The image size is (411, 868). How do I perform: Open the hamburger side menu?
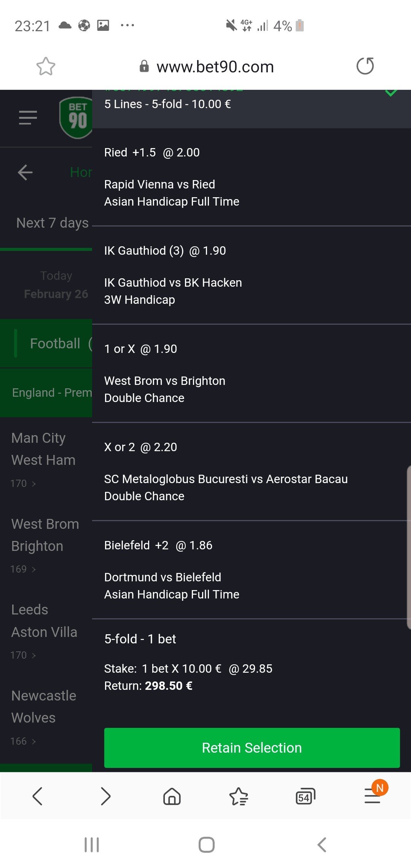(x=28, y=118)
